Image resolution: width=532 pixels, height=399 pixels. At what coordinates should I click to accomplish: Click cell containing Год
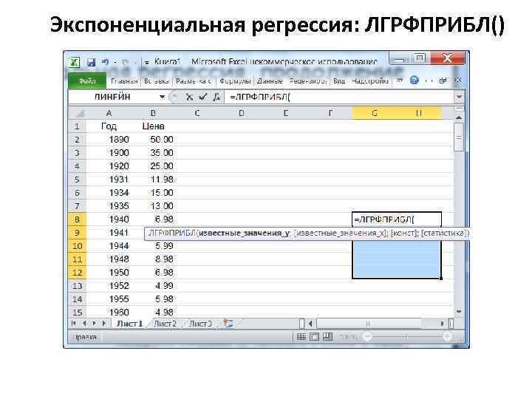[x=109, y=126]
